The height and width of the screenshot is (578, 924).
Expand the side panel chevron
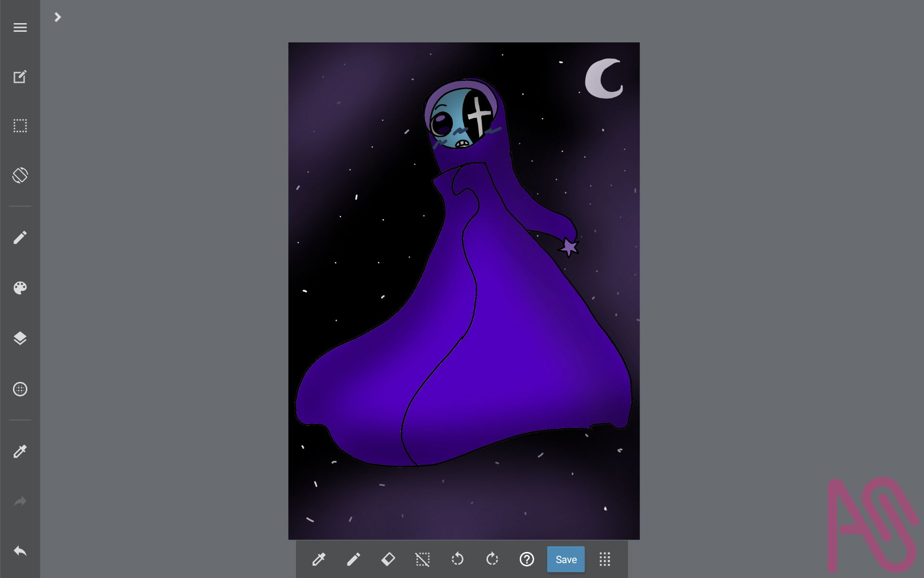pyautogui.click(x=58, y=17)
